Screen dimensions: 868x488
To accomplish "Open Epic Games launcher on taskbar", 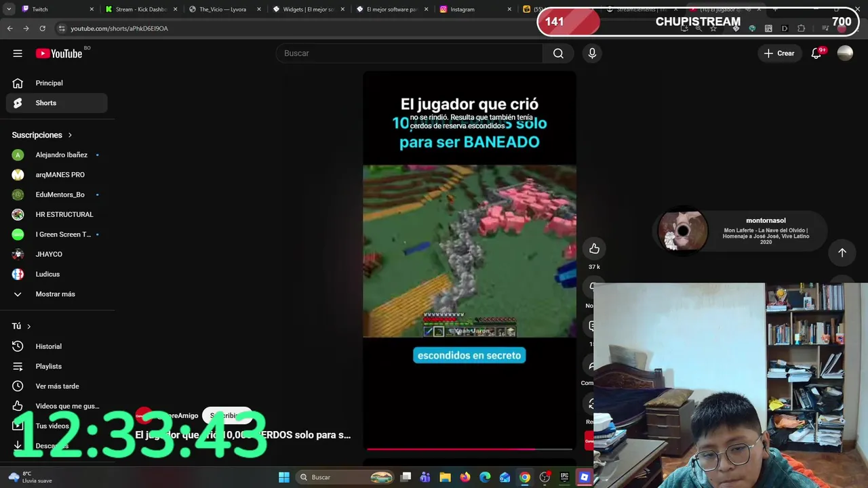I will click(564, 477).
